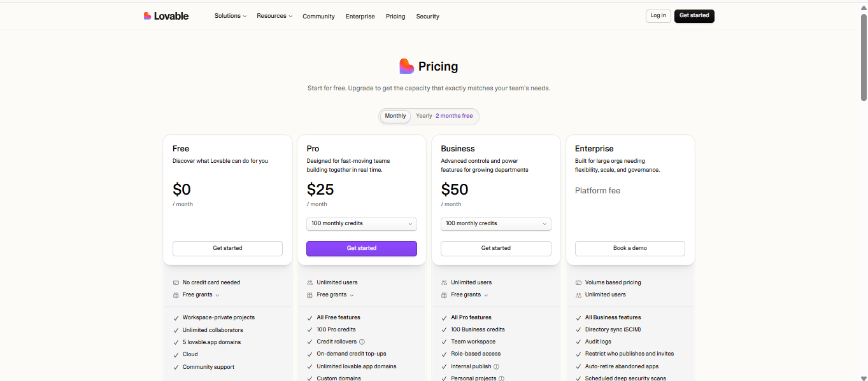This screenshot has height=381, width=868.
Task: Click info icon beside Internal publish
Action: tap(496, 366)
